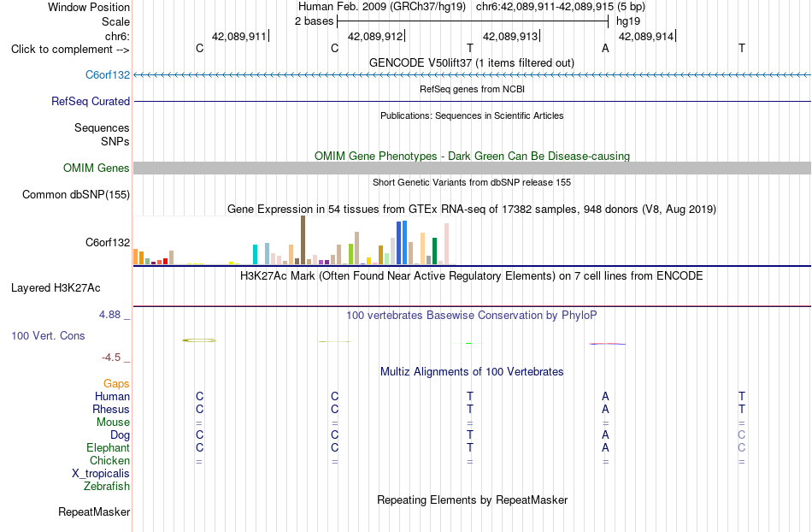Click the blue C6orf132 GENCODE gene label
812x532 pixels.
tap(107, 74)
